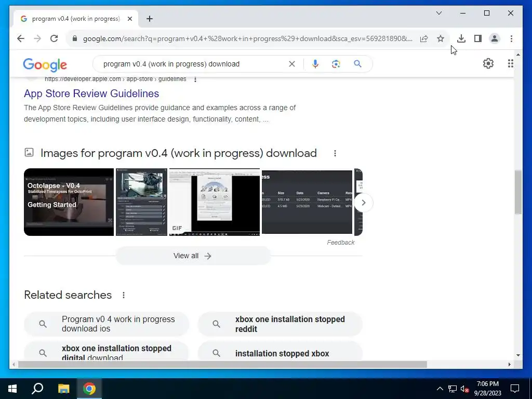Click the horizontal scrollbar thumb
The width and height of the screenshot is (532, 399).
(x=222, y=364)
